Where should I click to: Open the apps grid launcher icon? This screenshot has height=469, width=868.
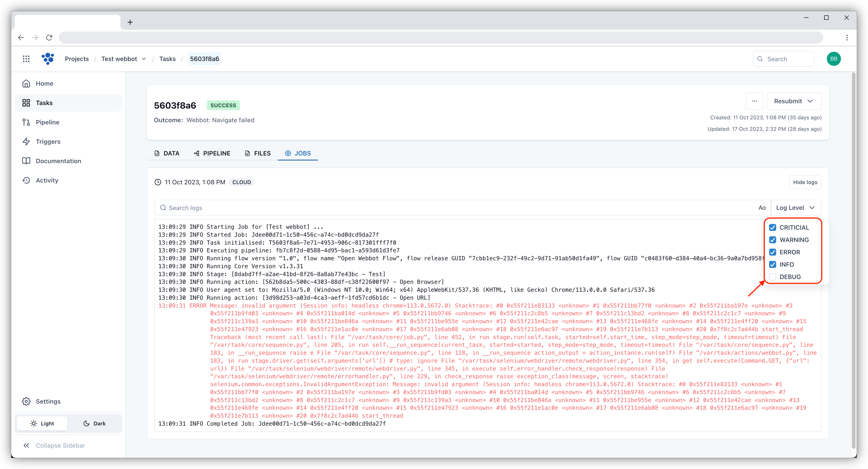pyautogui.click(x=26, y=59)
